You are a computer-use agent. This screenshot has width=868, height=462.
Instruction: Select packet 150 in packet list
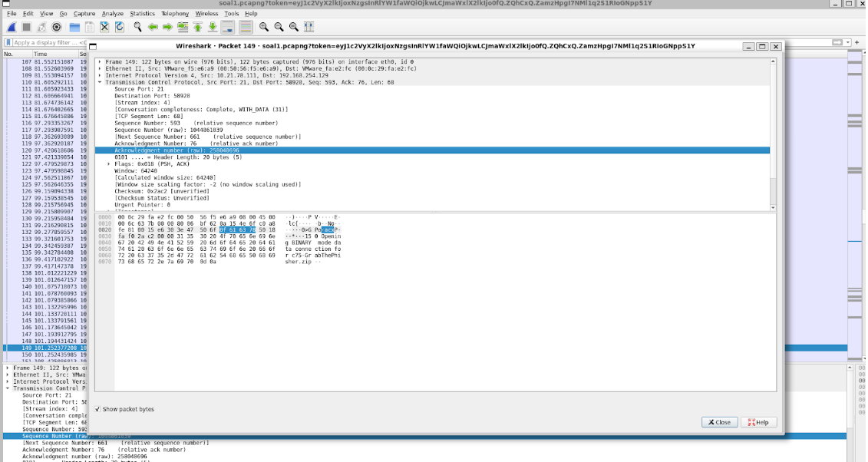[x=45, y=355]
